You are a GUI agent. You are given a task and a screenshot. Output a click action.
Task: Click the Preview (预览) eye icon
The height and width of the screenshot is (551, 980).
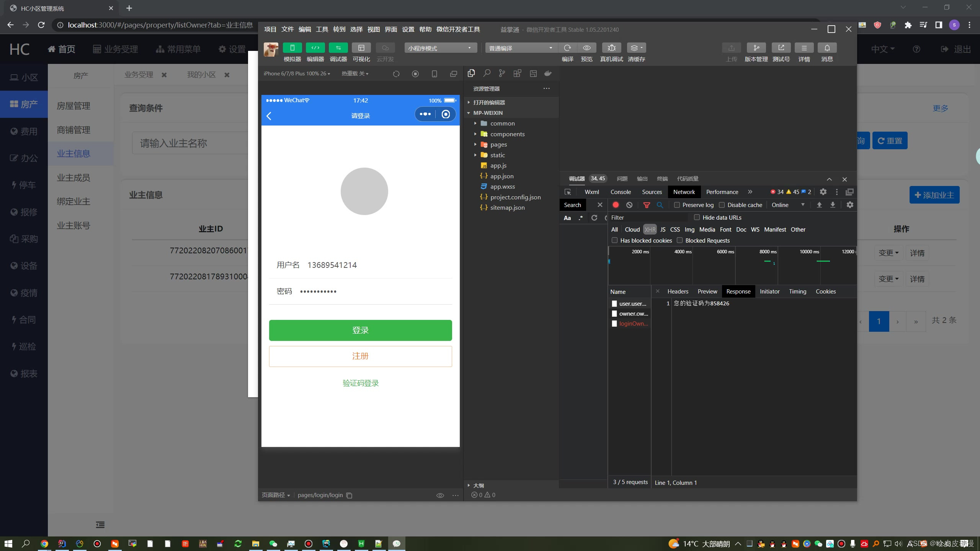586,48
